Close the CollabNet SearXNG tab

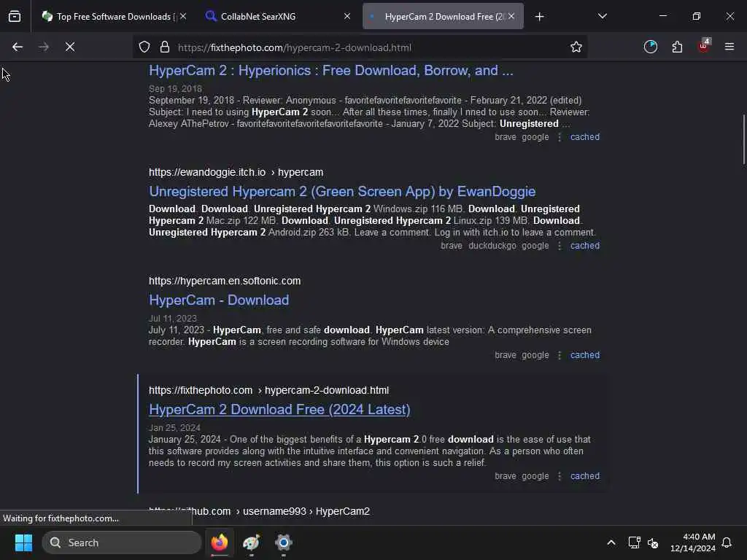(347, 17)
